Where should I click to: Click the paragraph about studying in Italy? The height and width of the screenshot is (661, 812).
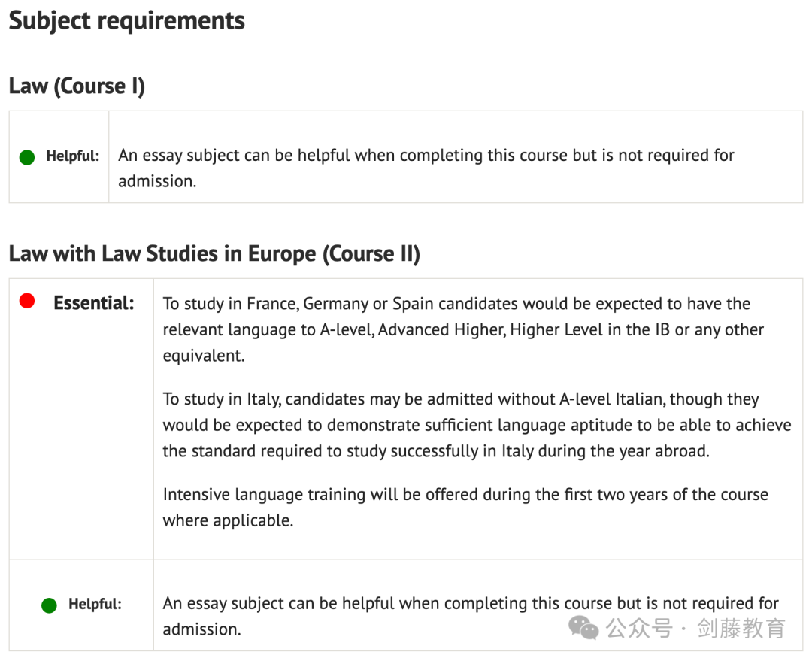tap(477, 425)
